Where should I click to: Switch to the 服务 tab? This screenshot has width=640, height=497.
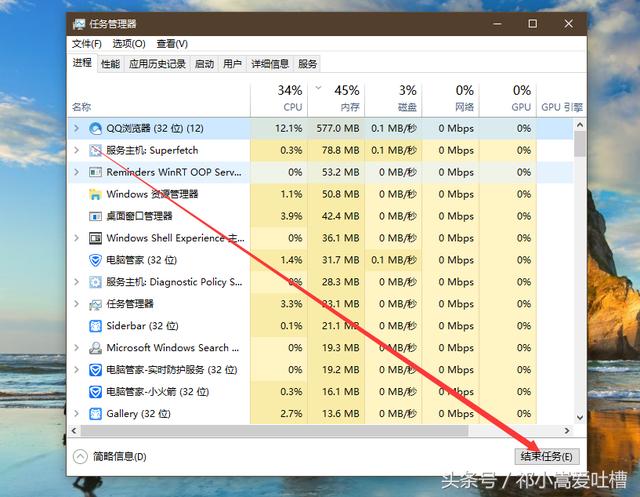click(x=307, y=64)
